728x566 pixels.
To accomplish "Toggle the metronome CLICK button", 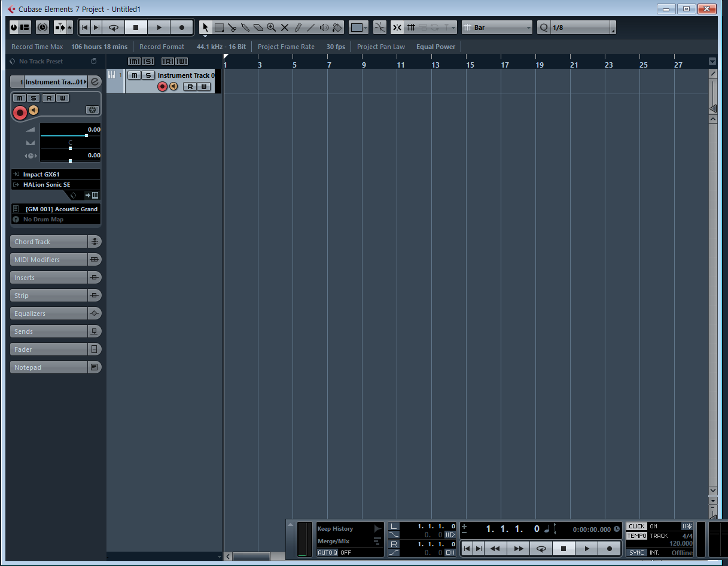I will click(636, 527).
